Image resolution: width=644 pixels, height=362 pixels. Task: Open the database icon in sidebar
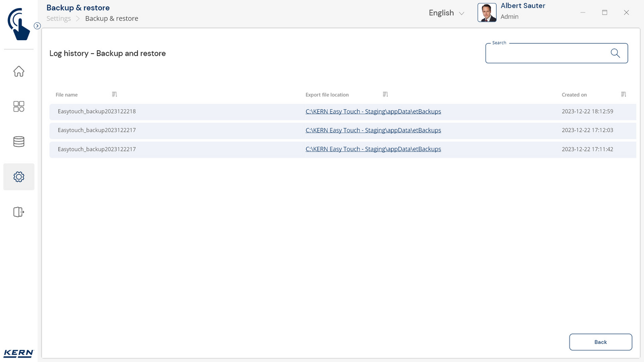click(x=19, y=142)
